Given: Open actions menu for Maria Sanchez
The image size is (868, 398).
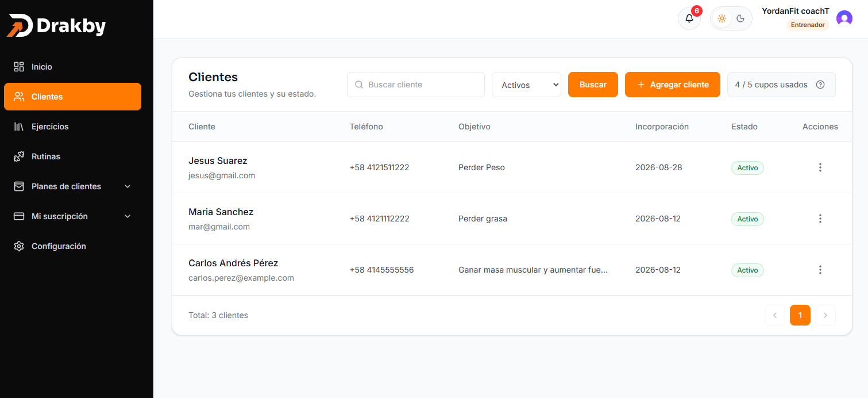Looking at the screenshot, I should (820, 219).
